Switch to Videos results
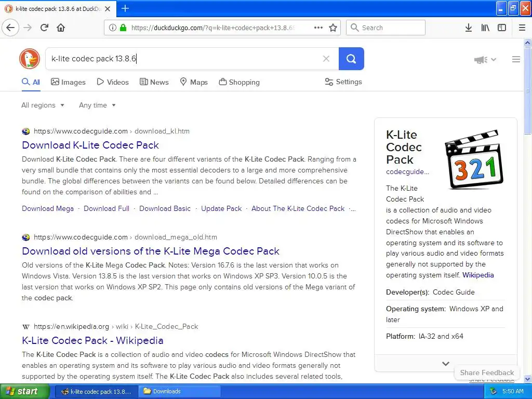 pyautogui.click(x=113, y=82)
